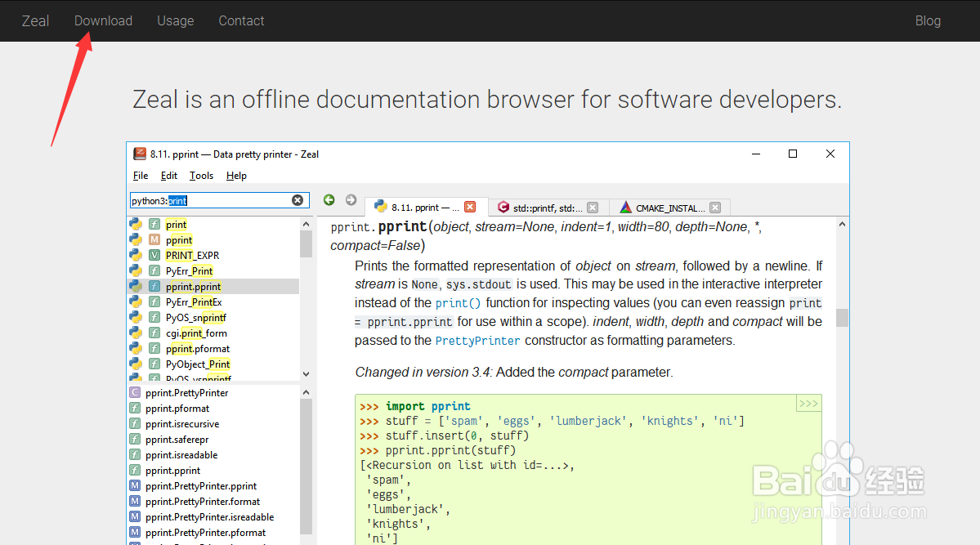This screenshot has height=545, width=980.
Task: Click C++ icon on std::printf tab
Action: tap(503, 207)
